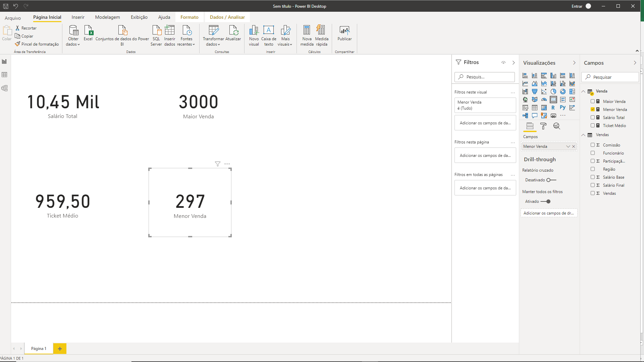Switch to the Data view sidebar icon

pyautogui.click(x=5, y=75)
